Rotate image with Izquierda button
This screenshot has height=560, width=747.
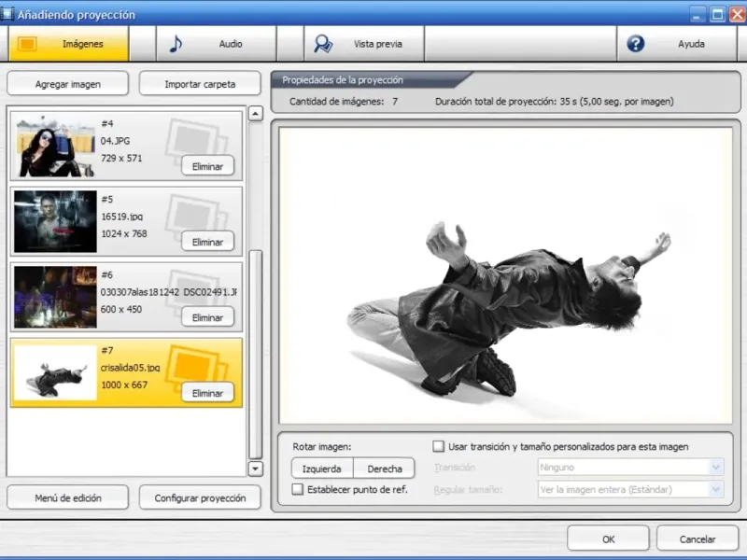[x=322, y=469]
